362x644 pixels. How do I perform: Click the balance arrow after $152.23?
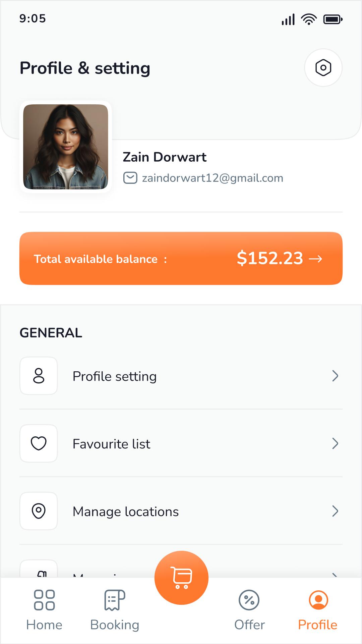[315, 259]
